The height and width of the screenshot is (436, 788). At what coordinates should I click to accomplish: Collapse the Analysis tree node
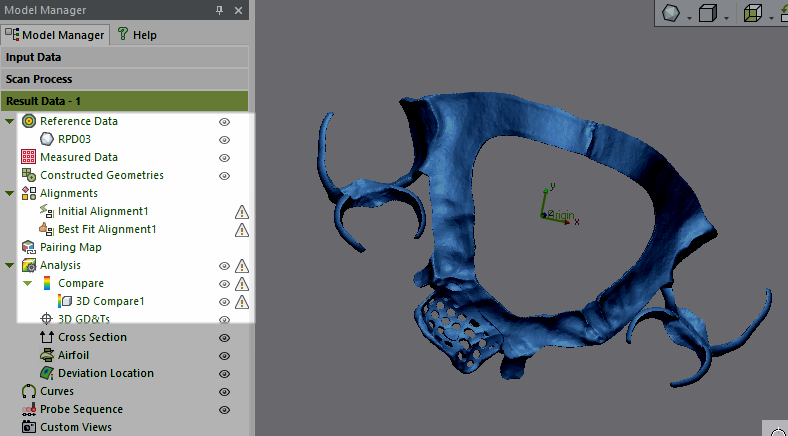pyautogui.click(x=10, y=265)
